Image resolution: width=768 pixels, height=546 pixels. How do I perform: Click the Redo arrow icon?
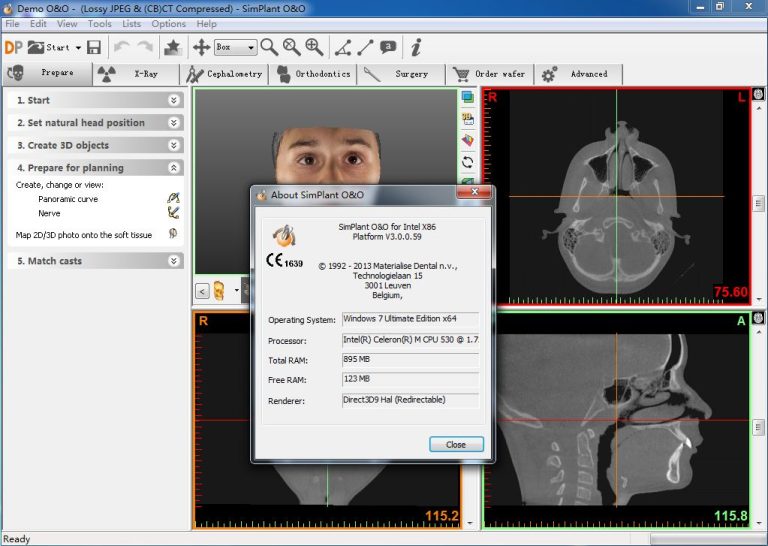pos(145,47)
